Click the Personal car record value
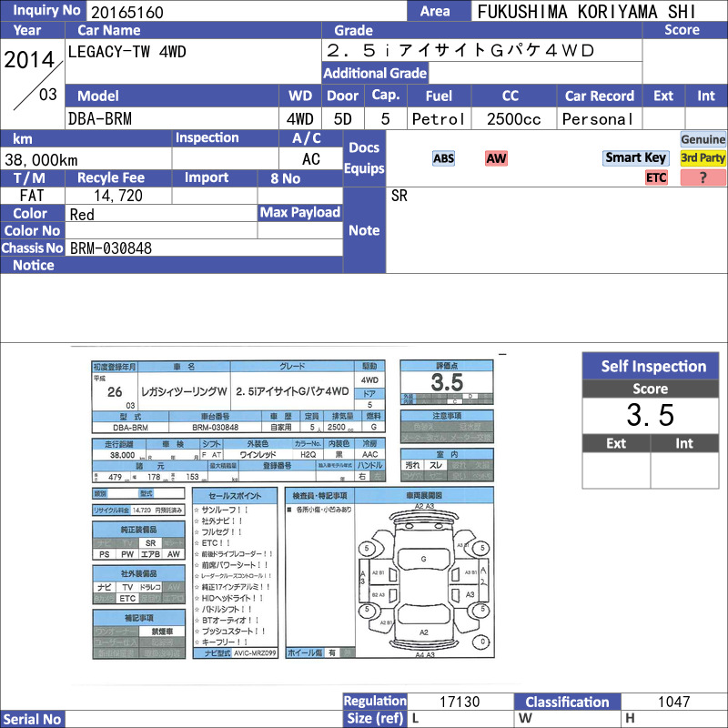This screenshot has height=728, width=728. (x=598, y=119)
